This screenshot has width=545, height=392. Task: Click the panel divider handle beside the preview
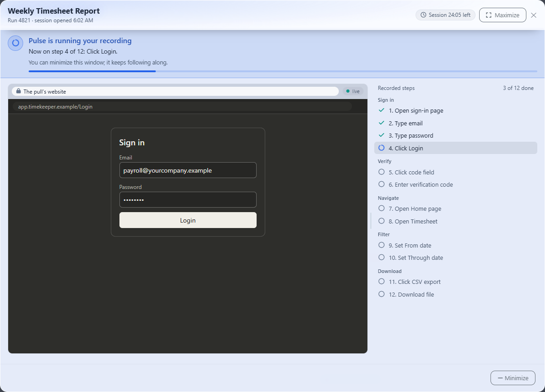tap(371, 221)
